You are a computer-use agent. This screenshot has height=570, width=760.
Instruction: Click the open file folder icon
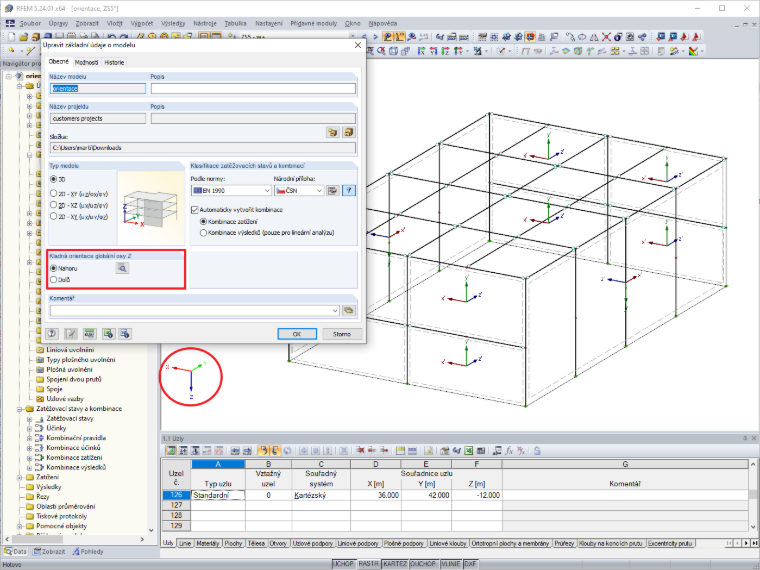[x=23, y=37]
